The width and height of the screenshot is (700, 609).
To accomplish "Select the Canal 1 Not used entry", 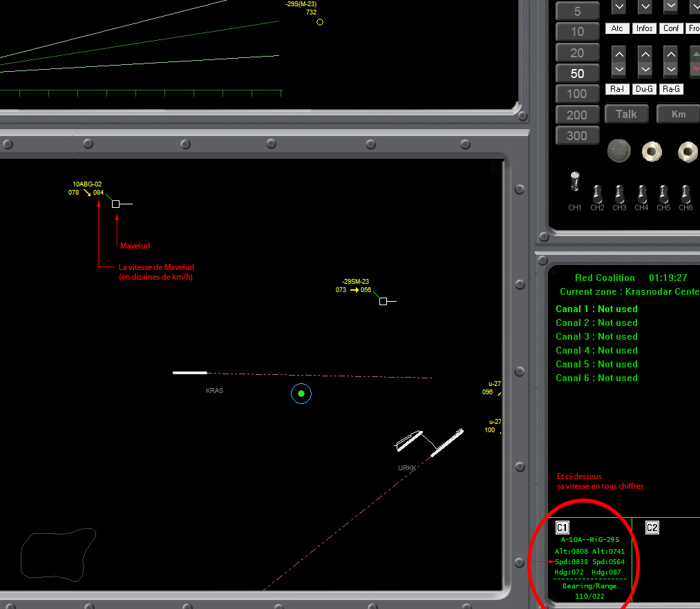I will click(596, 309).
